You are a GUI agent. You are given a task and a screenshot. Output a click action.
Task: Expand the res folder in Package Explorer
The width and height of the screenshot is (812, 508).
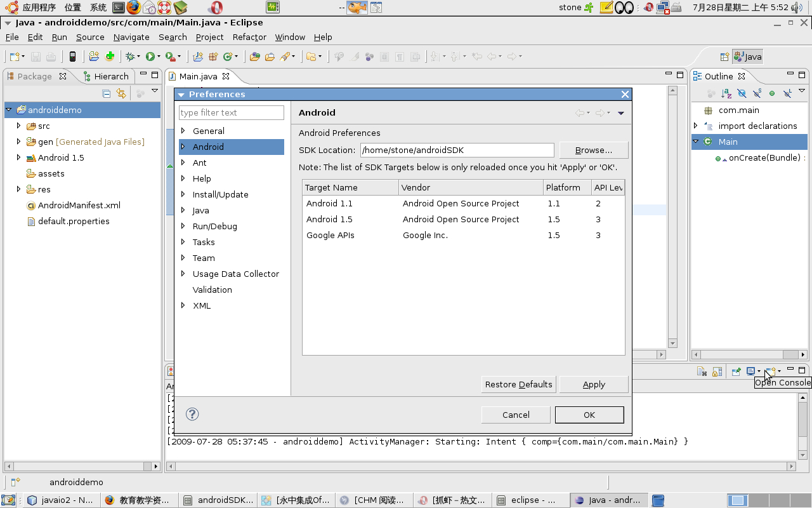click(x=19, y=189)
